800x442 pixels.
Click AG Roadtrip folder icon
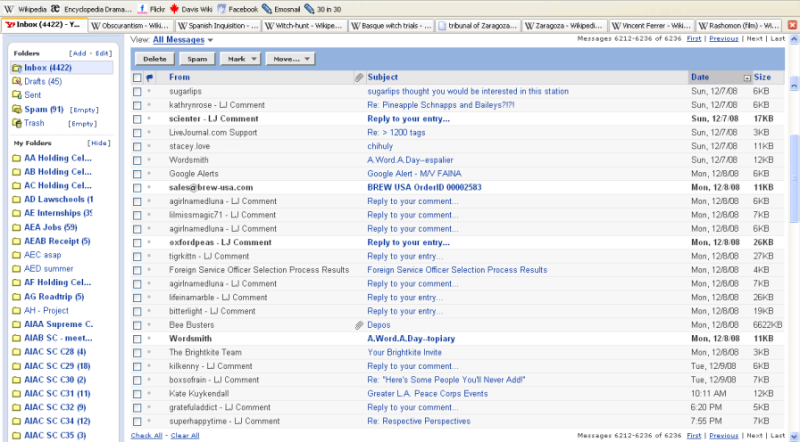tap(16, 297)
